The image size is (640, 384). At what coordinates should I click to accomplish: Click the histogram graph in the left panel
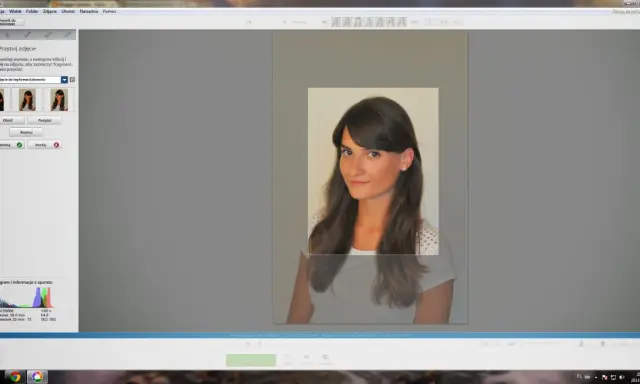[27, 297]
